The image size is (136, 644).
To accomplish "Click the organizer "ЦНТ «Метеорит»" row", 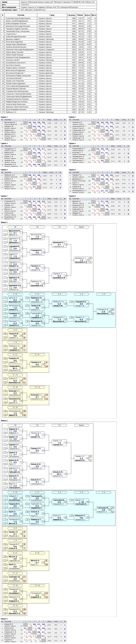I will click(x=49, y=10).
